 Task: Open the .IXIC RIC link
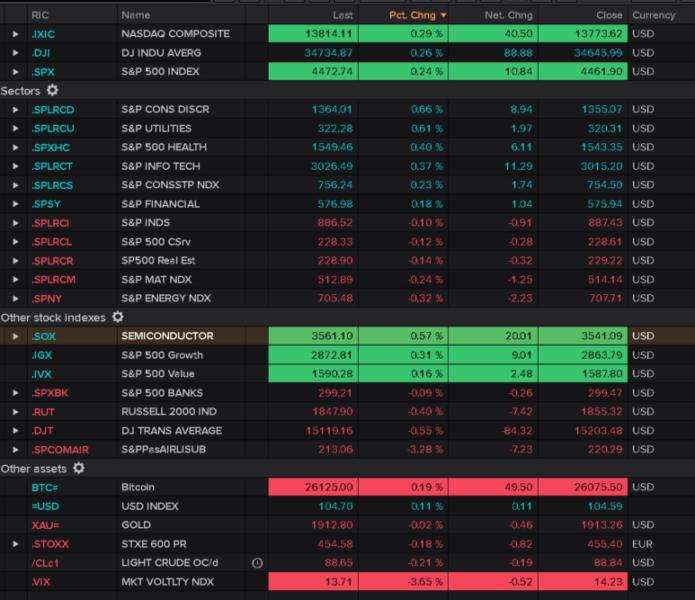(43, 34)
